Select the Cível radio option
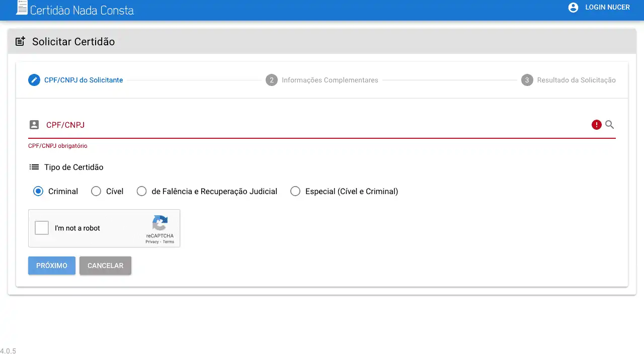Image resolution: width=644 pixels, height=354 pixels. [96, 191]
